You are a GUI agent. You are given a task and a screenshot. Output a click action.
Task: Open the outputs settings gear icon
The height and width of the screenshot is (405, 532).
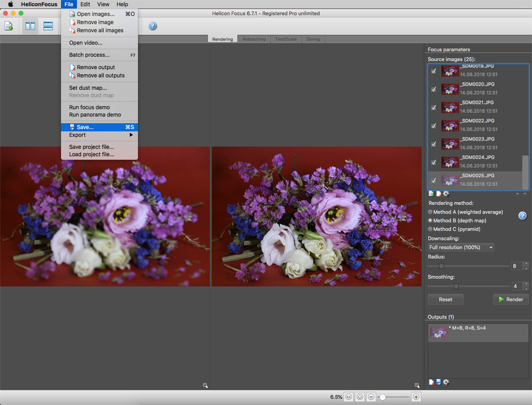click(x=446, y=382)
